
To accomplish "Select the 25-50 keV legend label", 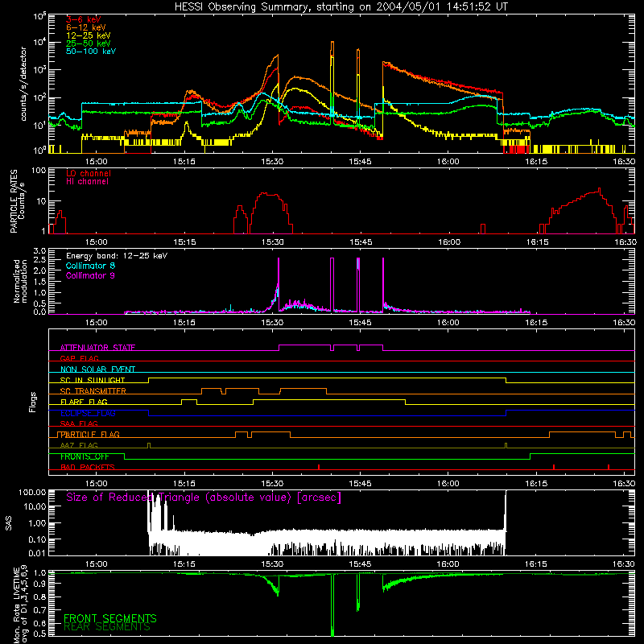I will (x=89, y=43).
